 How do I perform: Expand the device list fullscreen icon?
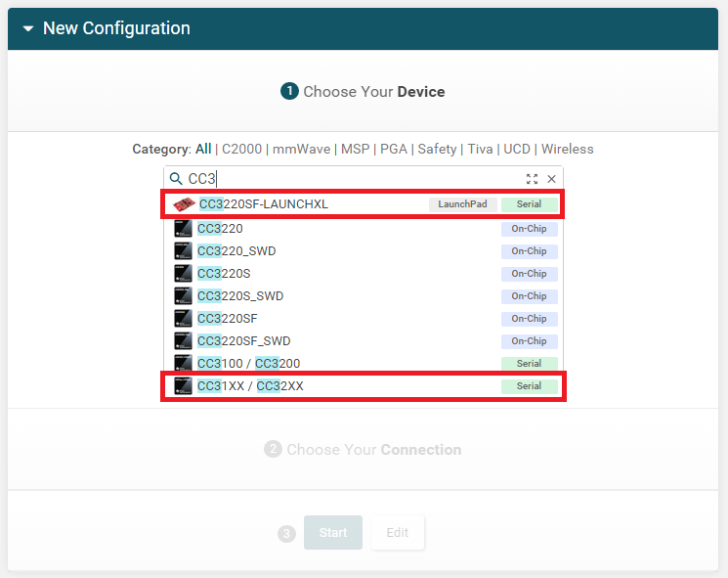click(x=532, y=179)
